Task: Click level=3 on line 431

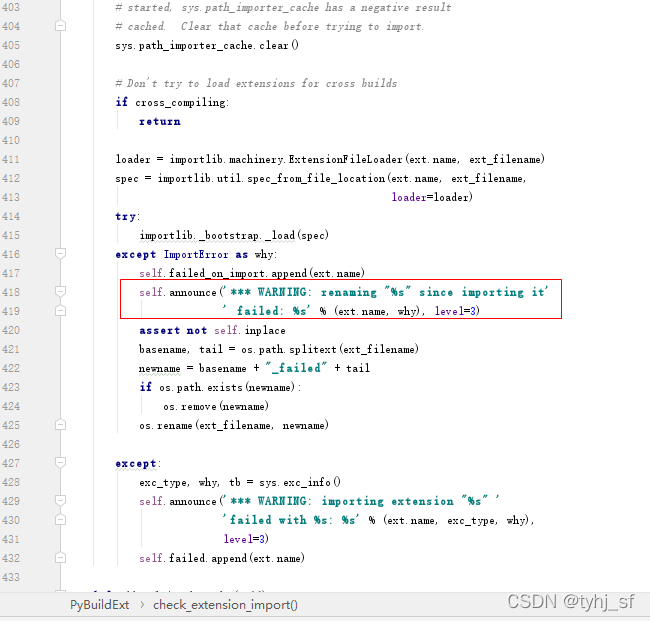Action: pos(246,539)
